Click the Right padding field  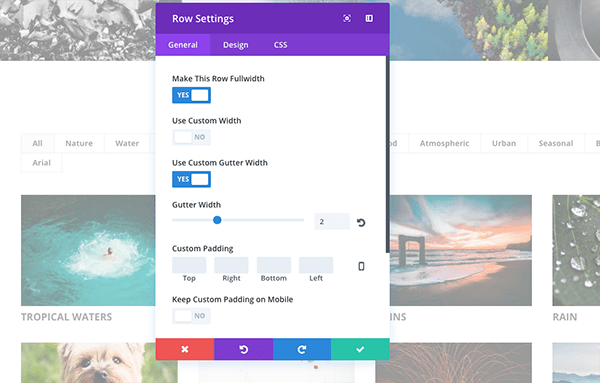pyautogui.click(x=231, y=265)
